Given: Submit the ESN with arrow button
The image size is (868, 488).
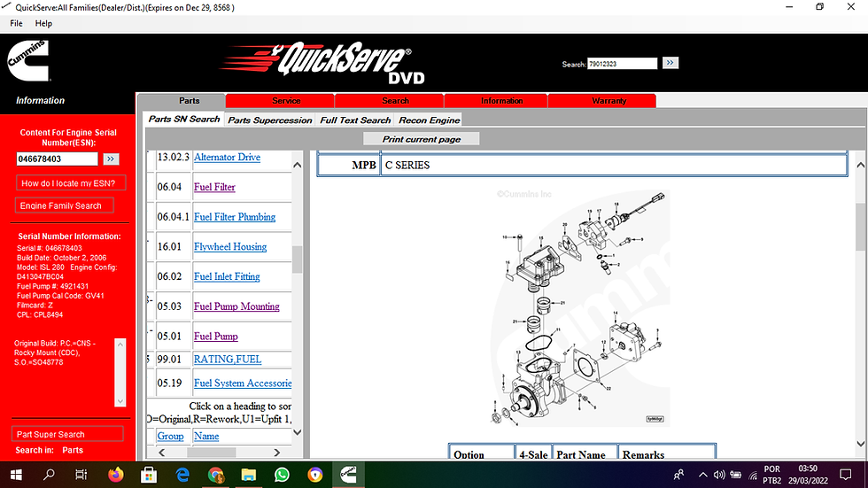Looking at the screenshot, I should (111, 159).
